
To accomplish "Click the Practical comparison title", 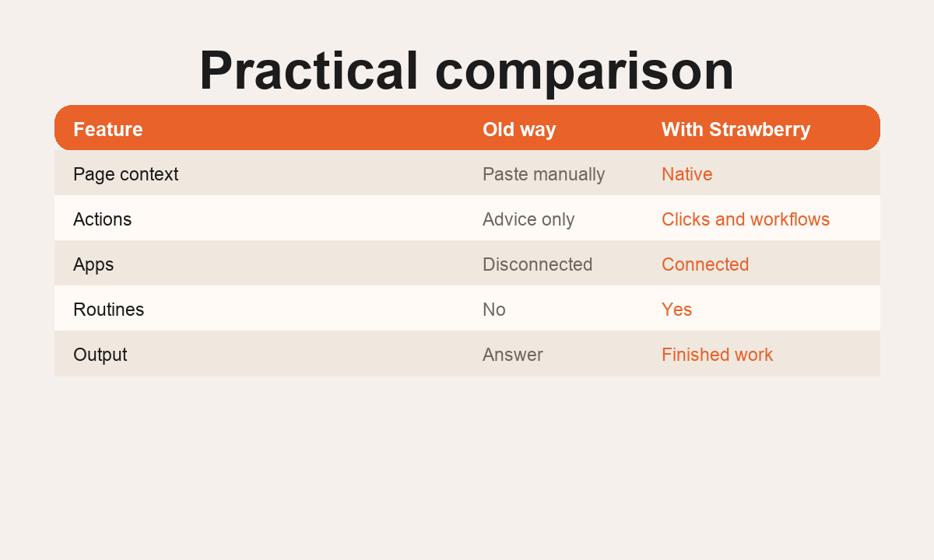I will (x=466, y=71).
